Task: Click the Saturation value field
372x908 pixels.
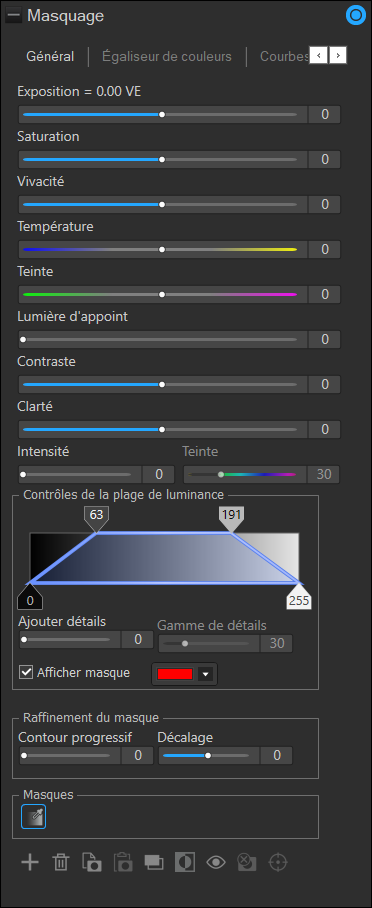Action: coord(324,159)
